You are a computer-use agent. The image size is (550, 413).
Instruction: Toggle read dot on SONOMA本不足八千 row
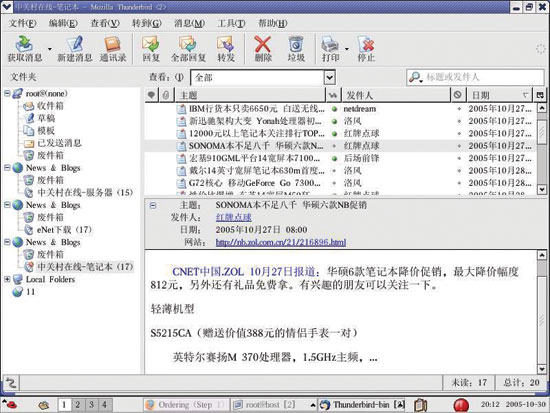(334, 146)
